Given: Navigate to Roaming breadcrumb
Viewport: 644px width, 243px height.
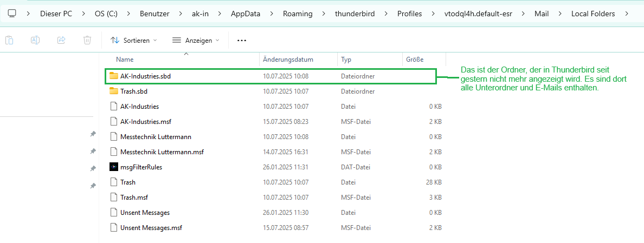Looking at the screenshot, I should (x=298, y=14).
